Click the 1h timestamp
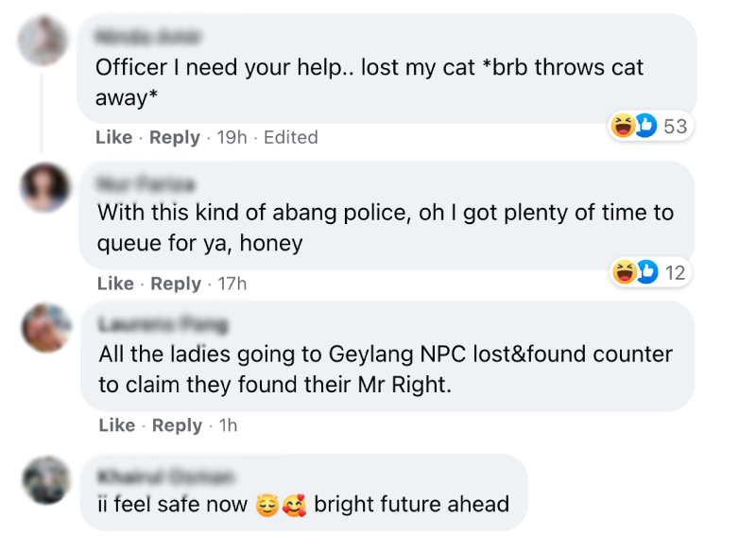 coord(228,425)
